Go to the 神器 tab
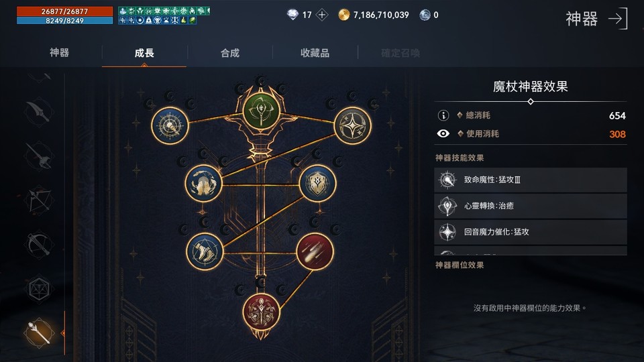 coord(59,52)
